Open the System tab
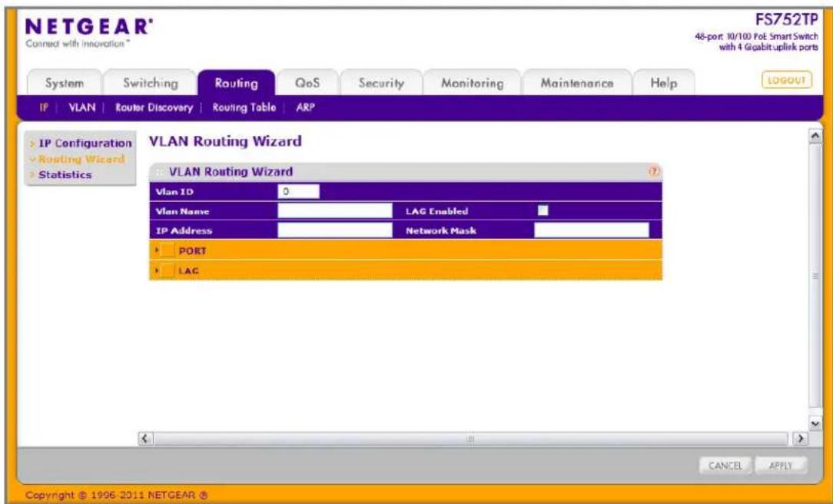This screenshot has width=833, height=504. (65, 83)
